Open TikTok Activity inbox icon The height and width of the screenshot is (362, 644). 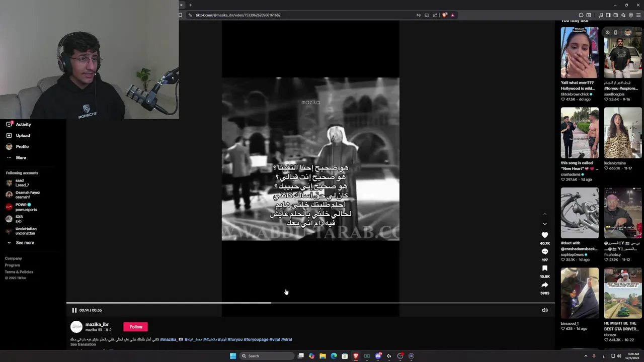[9, 124]
